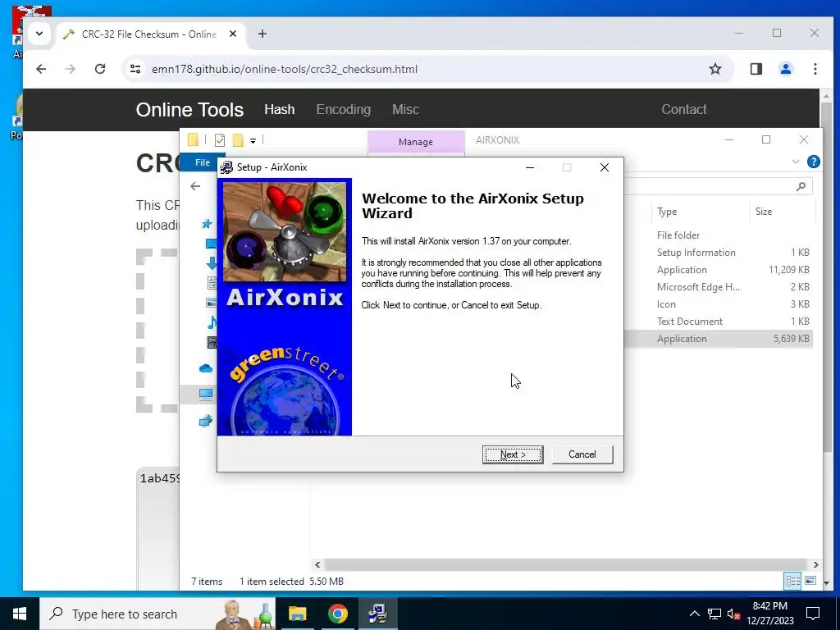Open Encoding menu on Online Tools

click(x=344, y=109)
